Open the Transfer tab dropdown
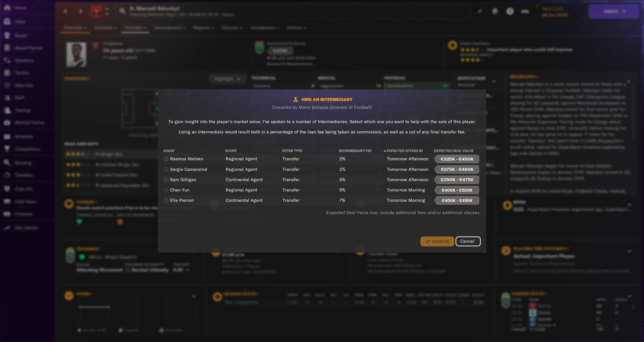The width and height of the screenshot is (644, 342). point(135,28)
